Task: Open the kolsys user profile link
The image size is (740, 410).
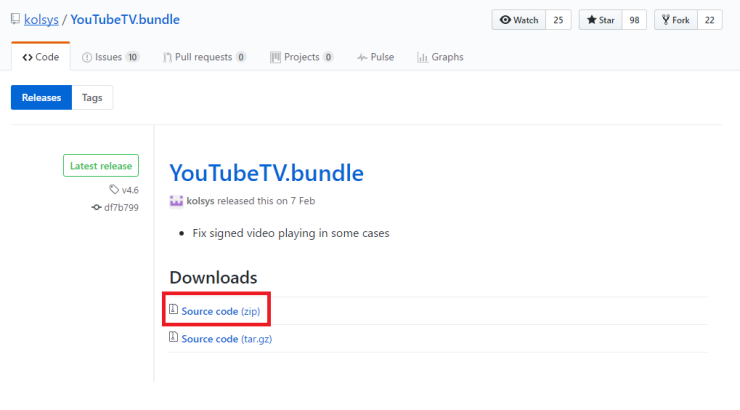Action: [41, 20]
